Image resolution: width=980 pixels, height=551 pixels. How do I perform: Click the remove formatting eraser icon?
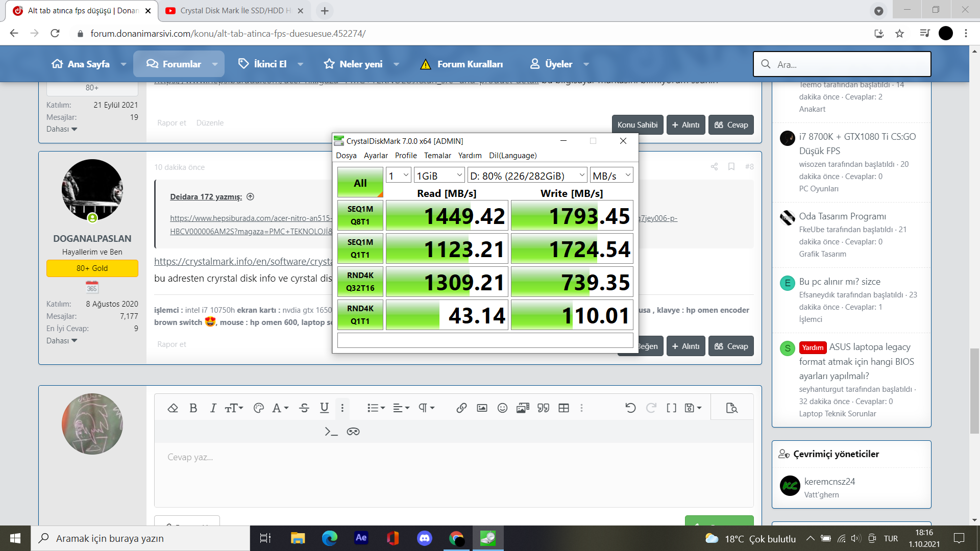(x=173, y=408)
